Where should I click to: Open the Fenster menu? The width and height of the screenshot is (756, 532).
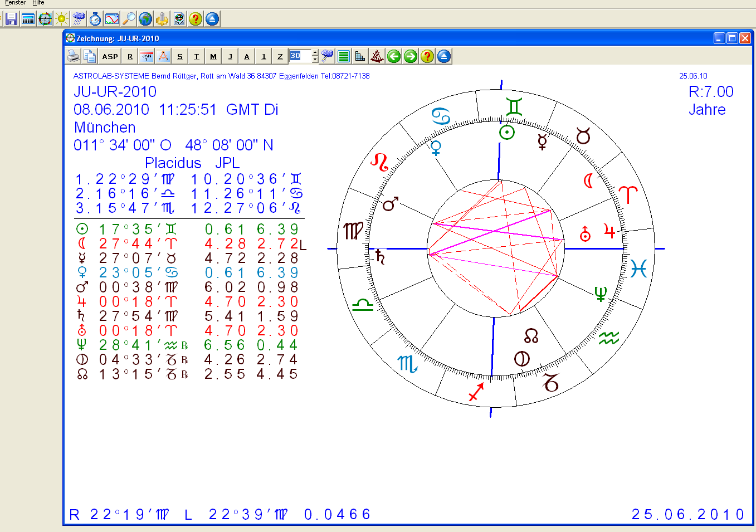click(15, 3)
